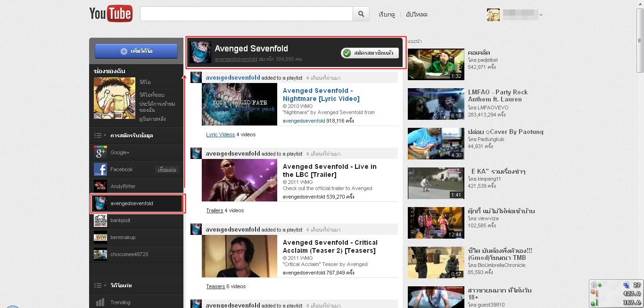
Task: Click the เชื่อมต่อ button beside Facebook
Action: pos(167,170)
